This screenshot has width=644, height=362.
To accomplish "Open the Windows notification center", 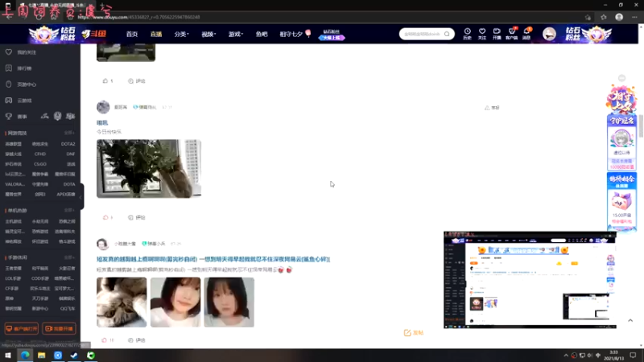I will click(633, 356).
